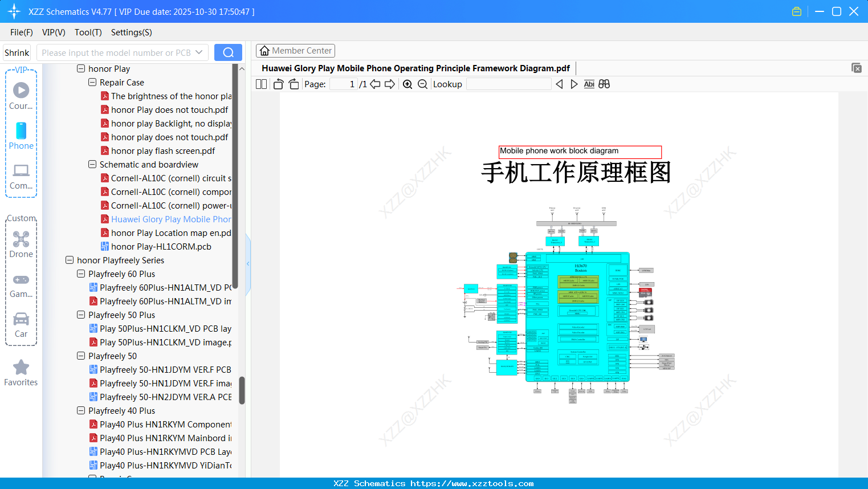Open the Tool(T) menu
This screenshot has width=868, height=489.
tap(88, 32)
